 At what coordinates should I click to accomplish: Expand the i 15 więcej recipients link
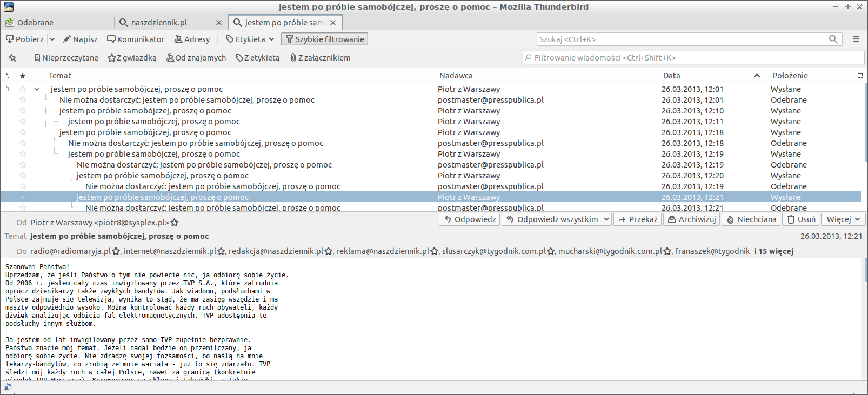(773, 251)
